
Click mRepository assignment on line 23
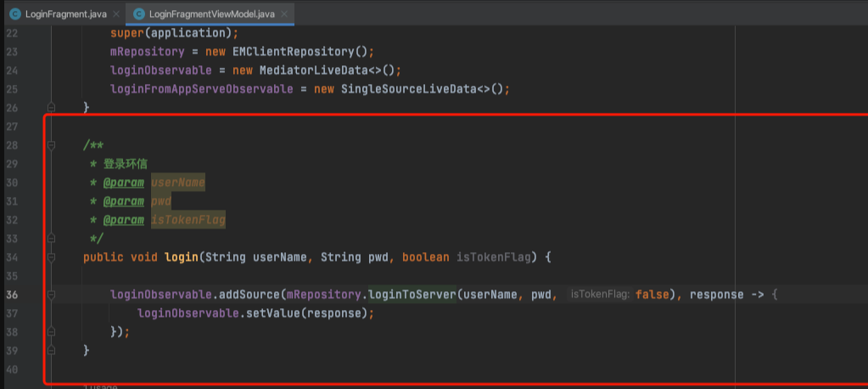(x=147, y=52)
